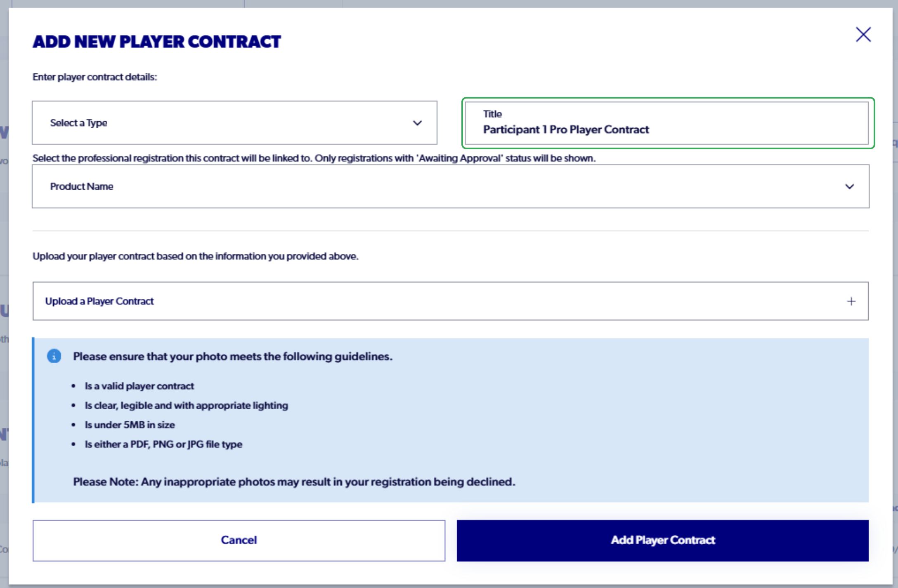
Task: Open the Product Name combo box
Action: [451, 186]
